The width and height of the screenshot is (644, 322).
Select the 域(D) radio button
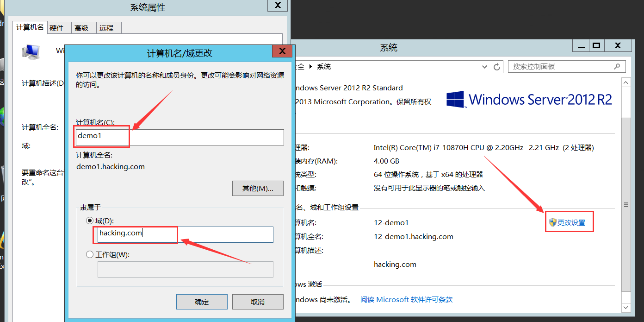(x=90, y=221)
